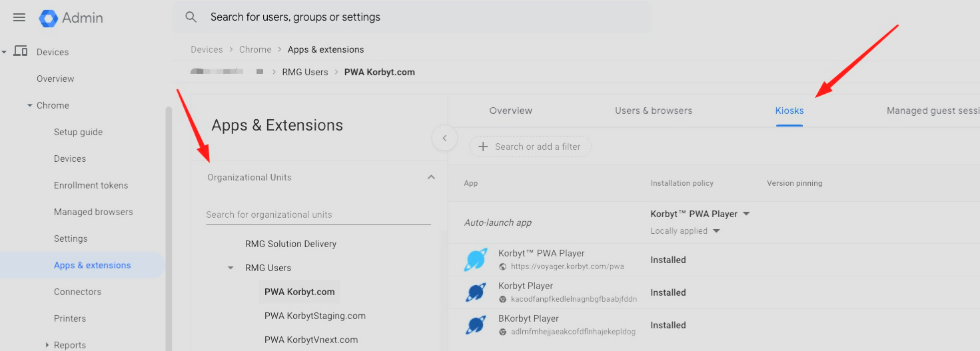Select the PWA KorbytVnext.com unit

click(x=311, y=340)
